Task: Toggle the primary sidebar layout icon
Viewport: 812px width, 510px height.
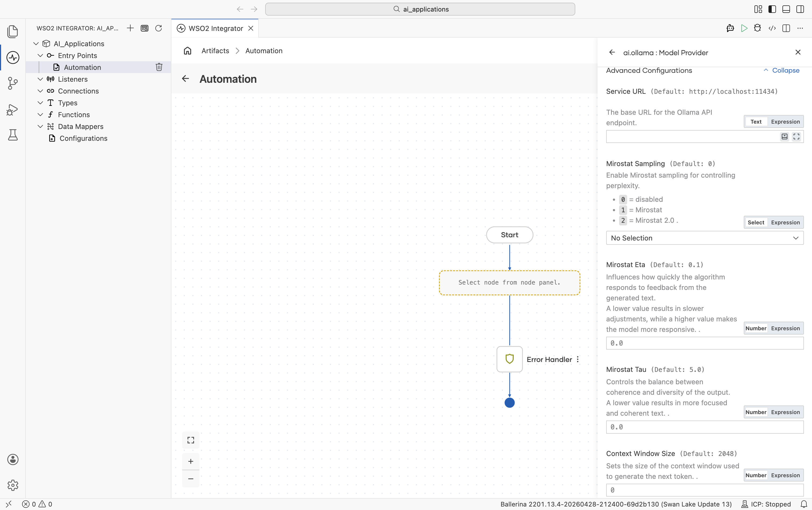Action: pos(772,9)
